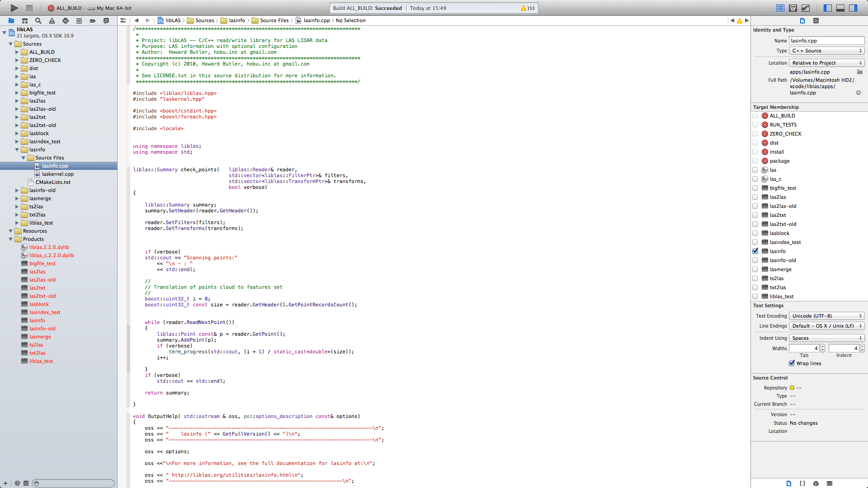Open the Log navigator
This screenshot has height=488, width=868.
point(106,21)
